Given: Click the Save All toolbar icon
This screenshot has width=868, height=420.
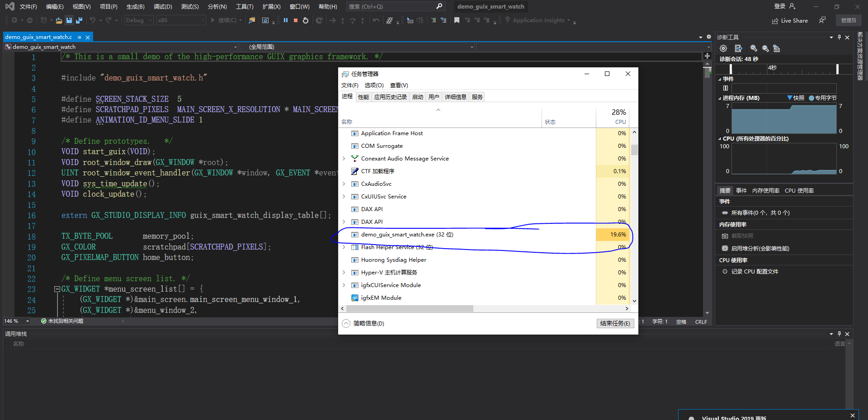Looking at the screenshot, I should (x=79, y=20).
